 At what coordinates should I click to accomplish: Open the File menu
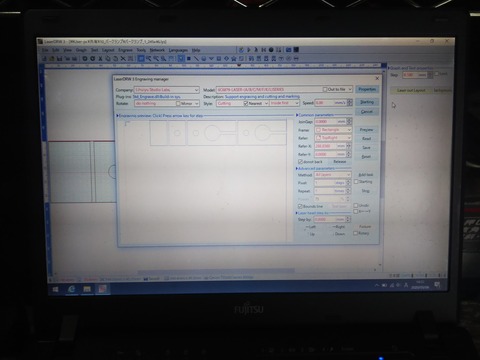[45, 50]
